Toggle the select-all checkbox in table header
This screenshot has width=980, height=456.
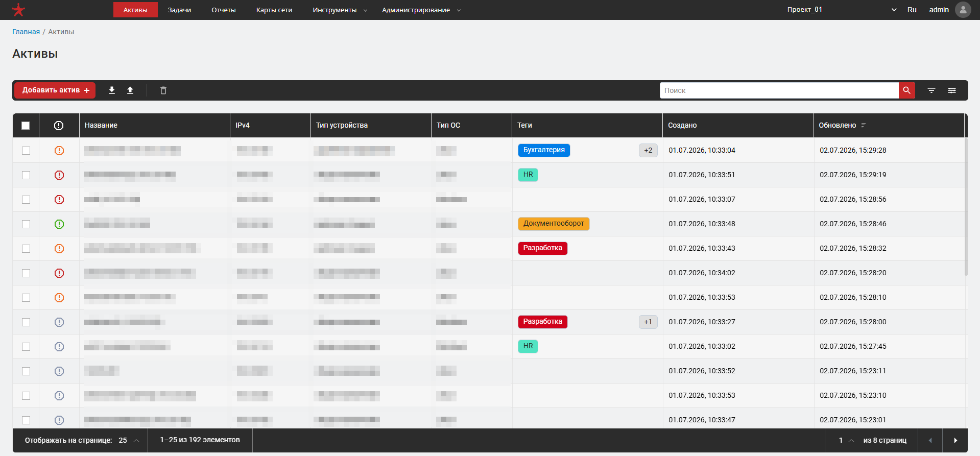tap(26, 126)
